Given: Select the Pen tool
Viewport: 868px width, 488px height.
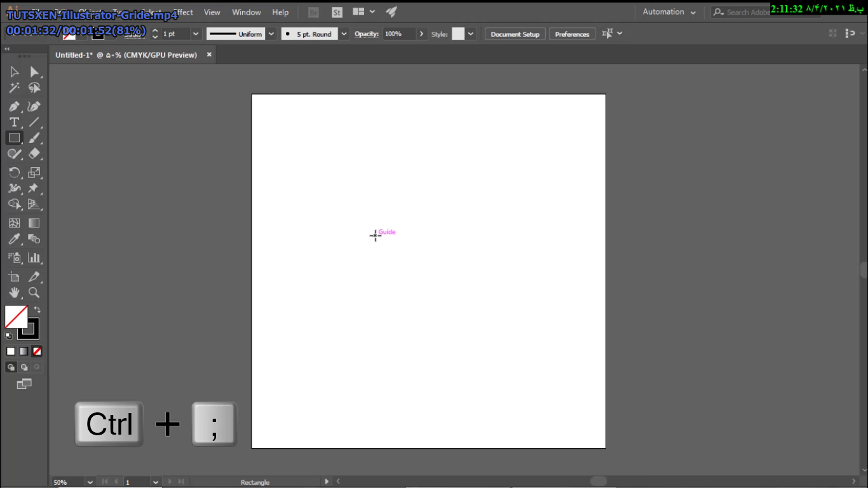Looking at the screenshot, I should [x=14, y=106].
